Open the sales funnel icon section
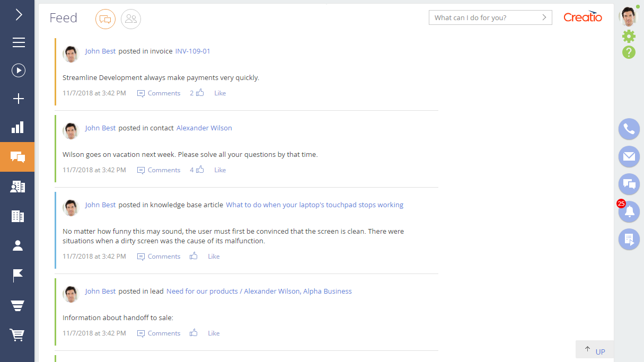Viewport: 644px width, 362px height. click(x=18, y=305)
